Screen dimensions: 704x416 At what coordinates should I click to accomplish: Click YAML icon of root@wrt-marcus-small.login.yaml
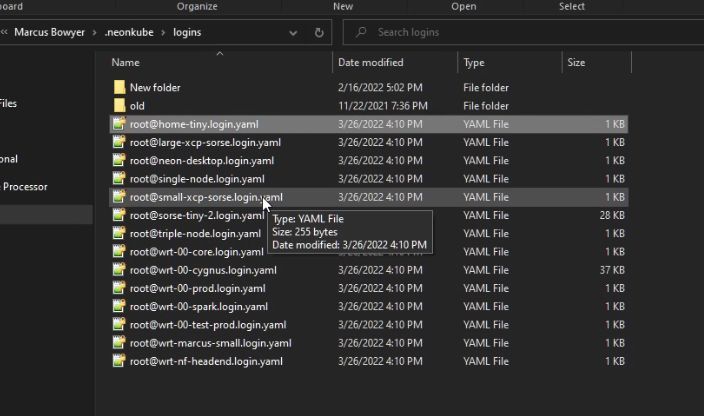tap(119, 343)
